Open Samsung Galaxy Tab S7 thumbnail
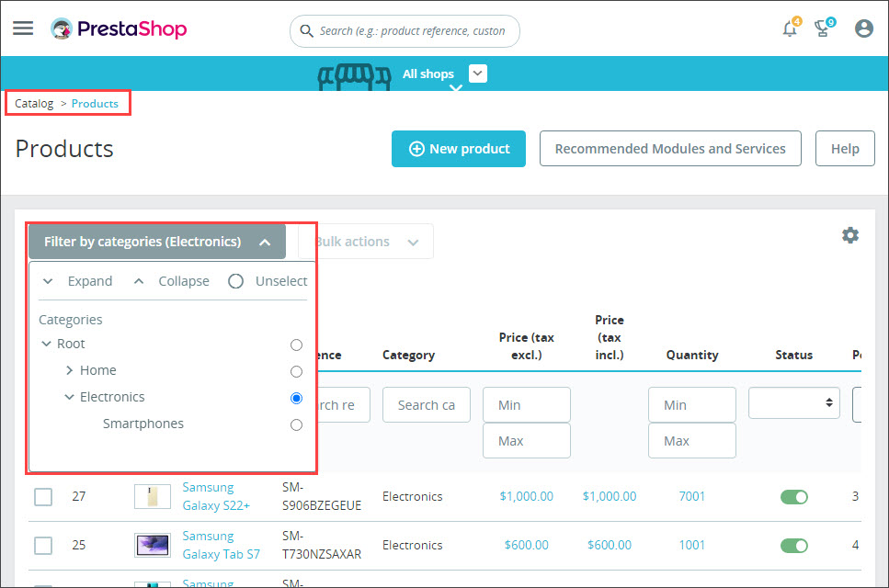 (x=153, y=546)
